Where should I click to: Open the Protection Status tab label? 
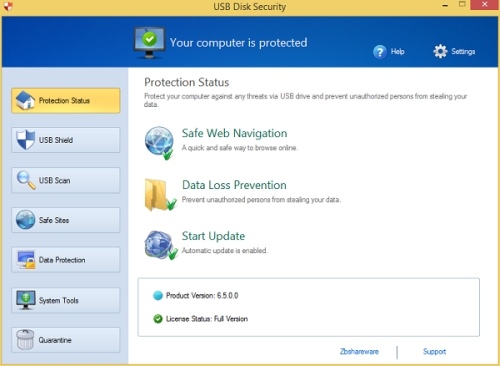(64, 100)
